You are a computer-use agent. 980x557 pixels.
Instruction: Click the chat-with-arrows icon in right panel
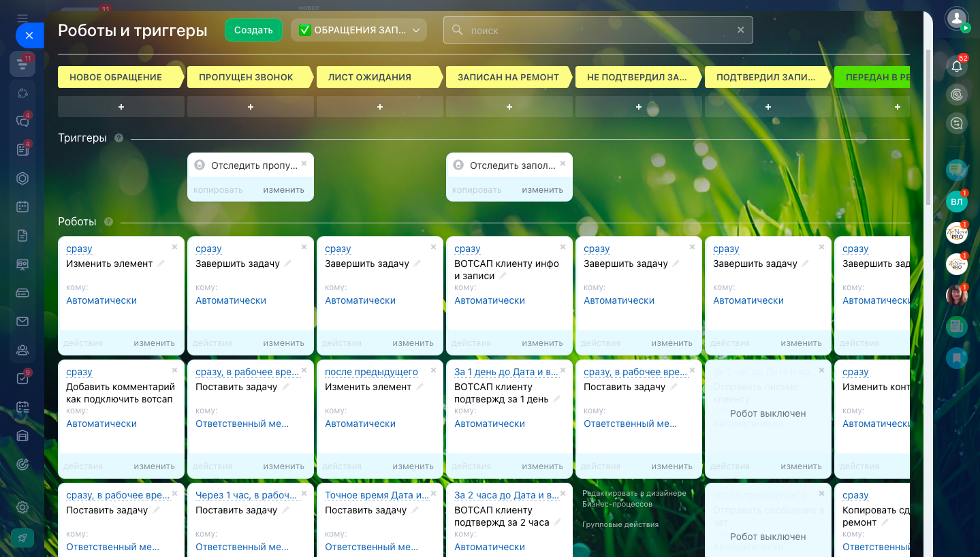(957, 123)
